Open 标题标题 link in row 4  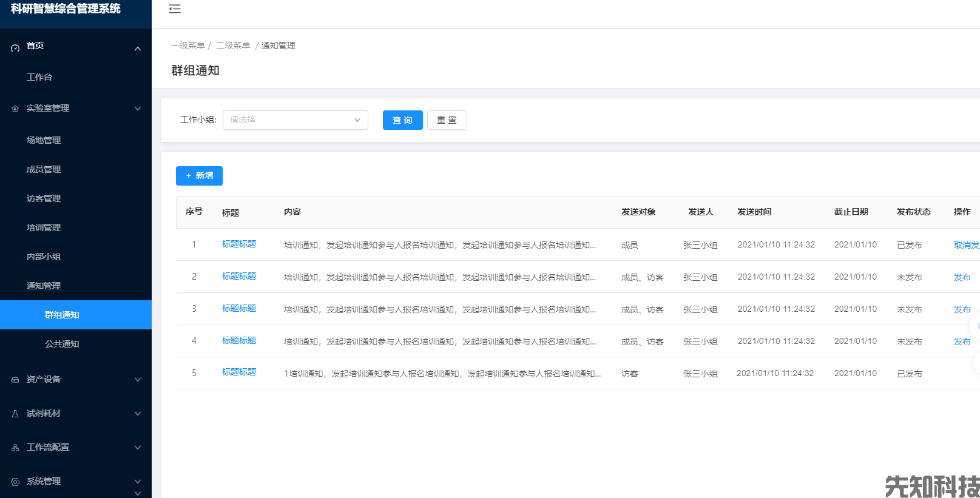pos(239,340)
